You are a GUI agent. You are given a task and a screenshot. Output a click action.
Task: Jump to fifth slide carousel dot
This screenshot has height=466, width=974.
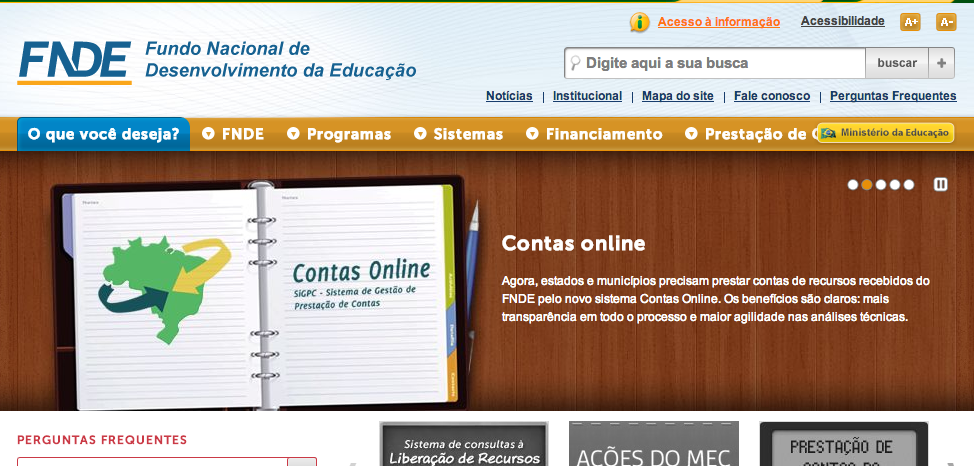point(909,185)
